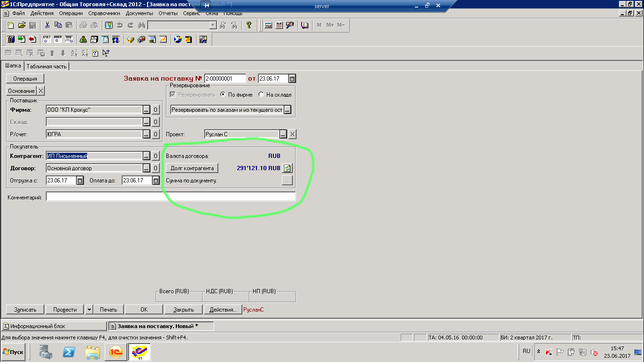
Task: Click the Пуск start button
Action: pyautogui.click(x=13, y=352)
